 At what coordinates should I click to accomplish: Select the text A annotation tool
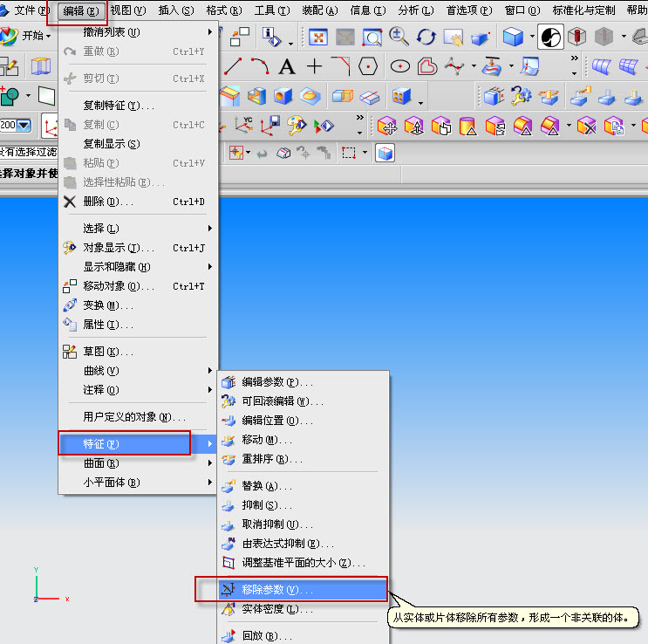pyautogui.click(x=287, y=66)
